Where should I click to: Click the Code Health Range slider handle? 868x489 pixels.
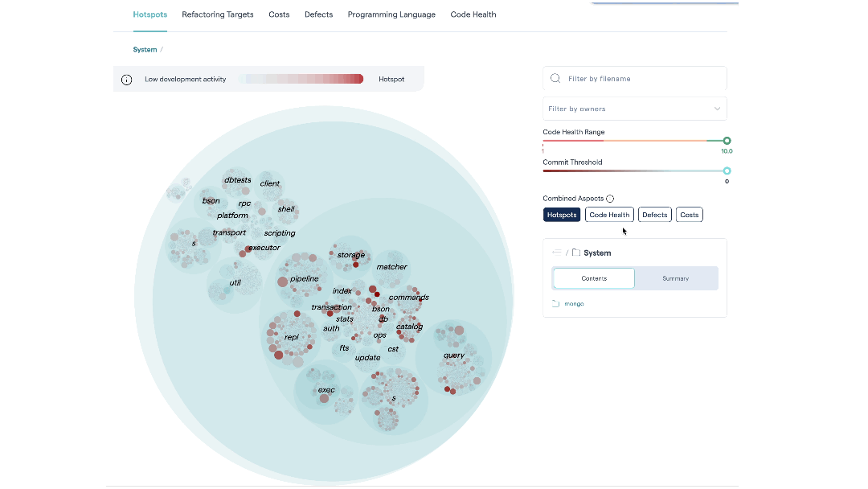click(726, 140)
